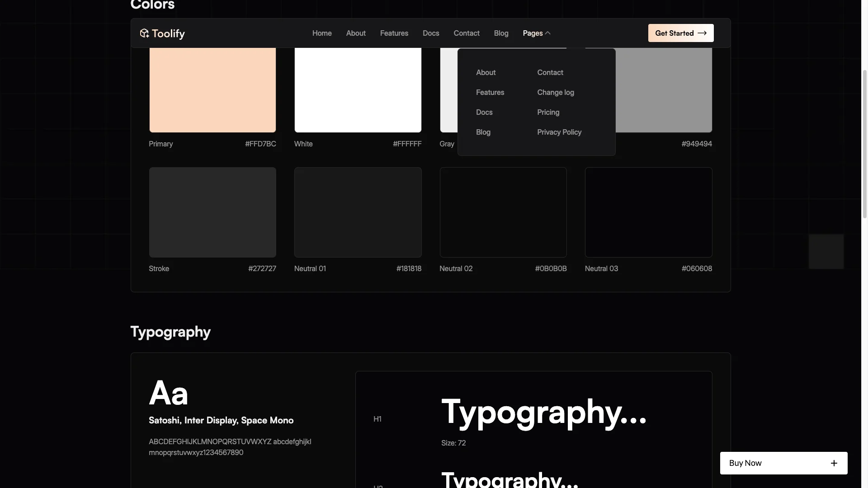Viewport: 868px width, 488px height.
Task: Click the H1 label
Action: 377,419
